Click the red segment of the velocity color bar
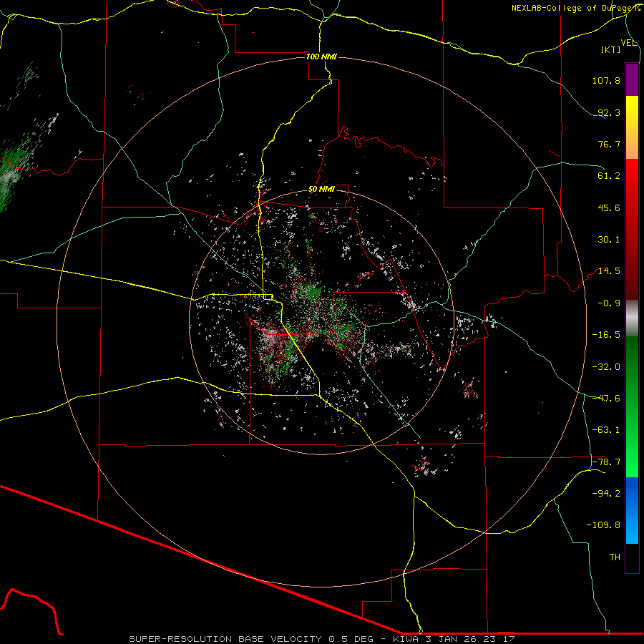 pyautogui.click(x=632, y=229)
